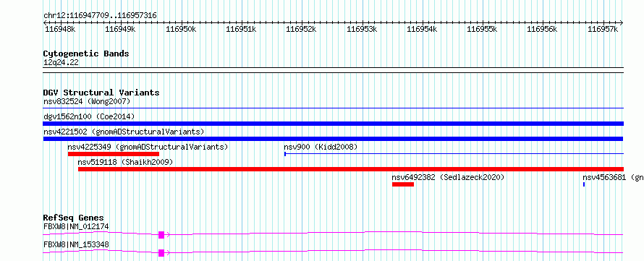Open the FBXW8|NM_153348 transcript label
Image resolution: width=644 pixels, height=261 pixels.
tap(76, 244)
